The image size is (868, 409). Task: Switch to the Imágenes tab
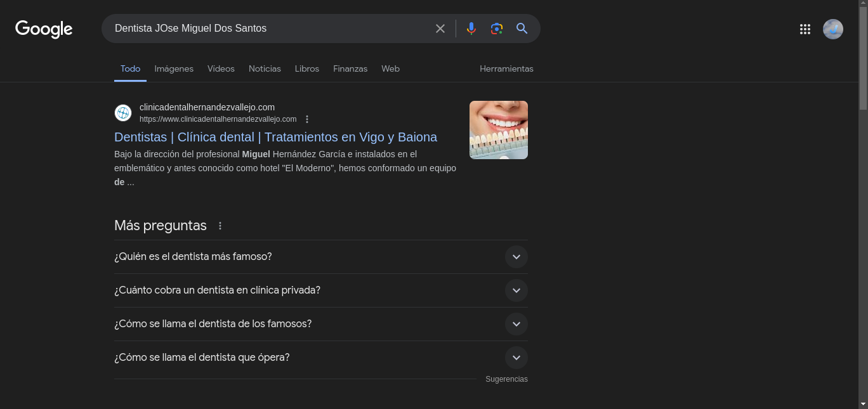point(174,68)
